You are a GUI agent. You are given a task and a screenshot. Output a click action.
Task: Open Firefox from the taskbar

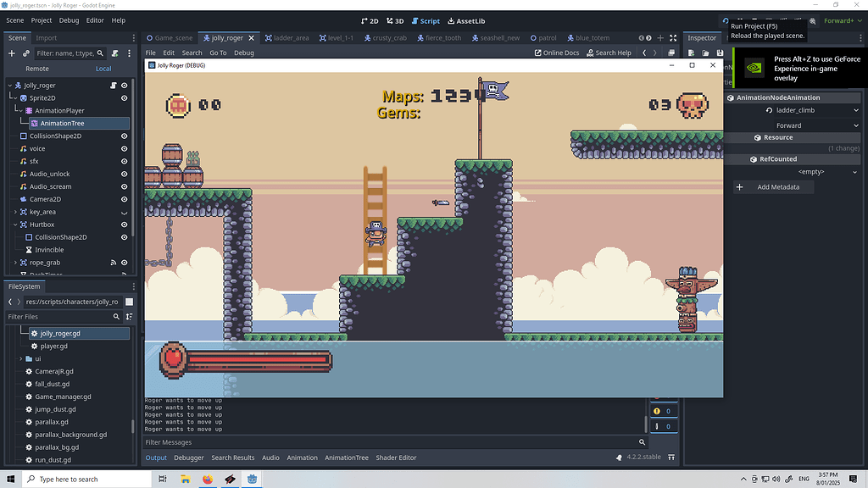tap(208, 478)
